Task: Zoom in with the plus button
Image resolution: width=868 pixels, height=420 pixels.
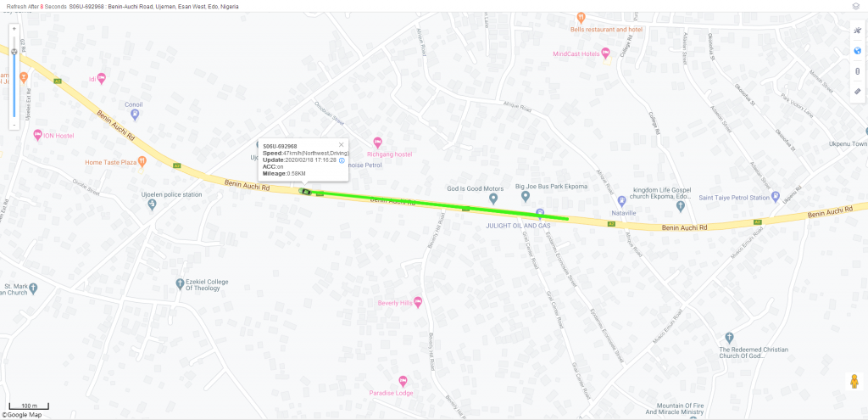Action: (14, 28)
